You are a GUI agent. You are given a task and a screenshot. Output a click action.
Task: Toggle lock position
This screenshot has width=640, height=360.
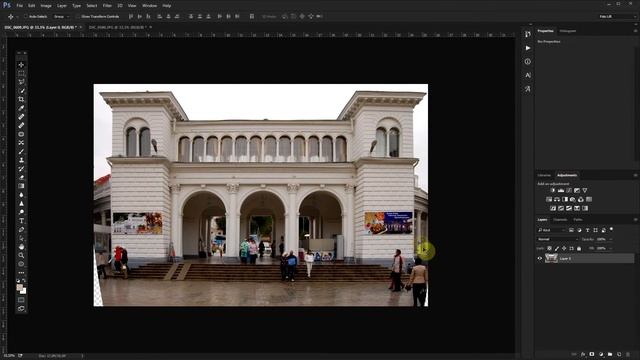[564, 249]
